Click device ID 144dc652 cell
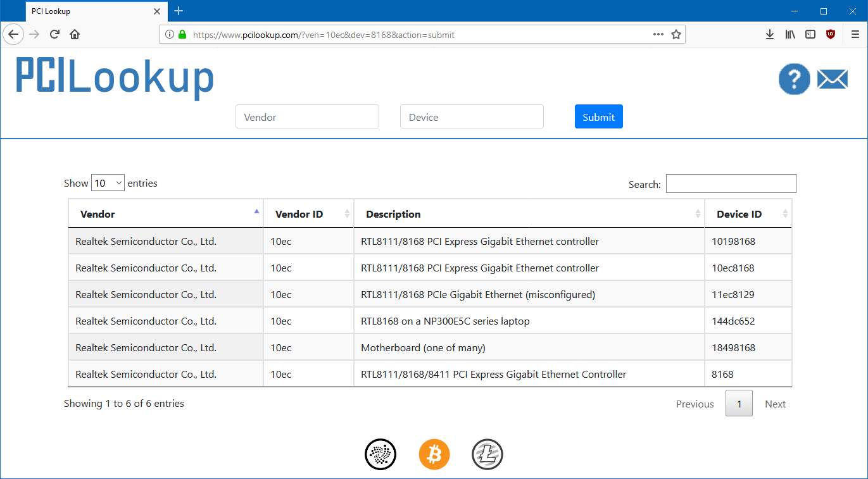Viewport: 868px width, 479px height. click(x=748, y=321)
